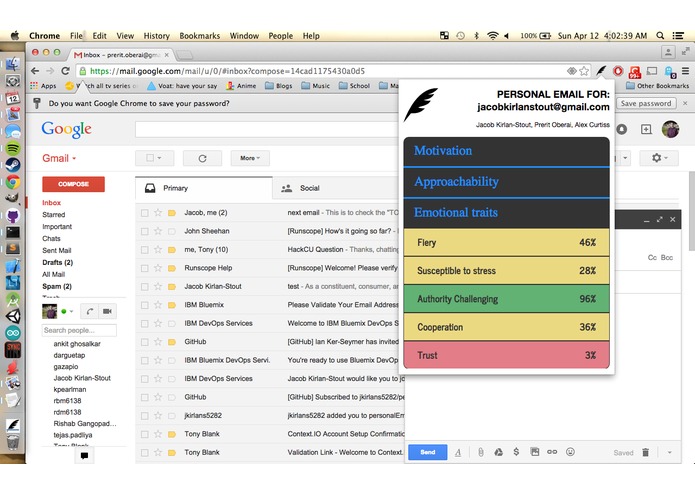695x494 pixels.
Task: Open the Anime bookmarks folder
Action: point(242,86)
